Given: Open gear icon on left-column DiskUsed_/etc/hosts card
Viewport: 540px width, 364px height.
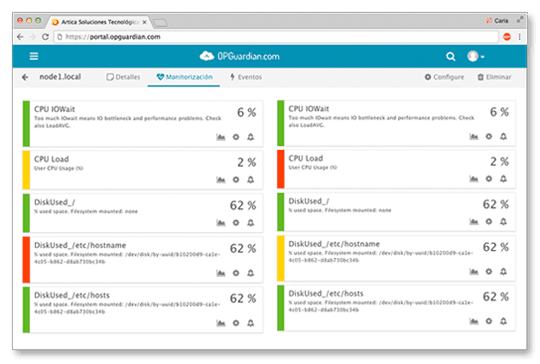Looking at the screenshot, I should click(x=236, y=323).
